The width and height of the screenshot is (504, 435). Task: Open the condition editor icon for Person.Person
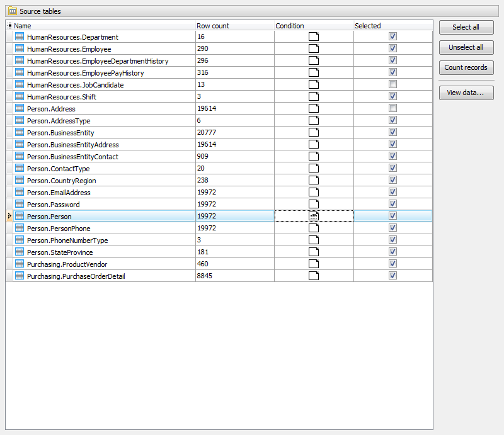(x=314, y=215)
